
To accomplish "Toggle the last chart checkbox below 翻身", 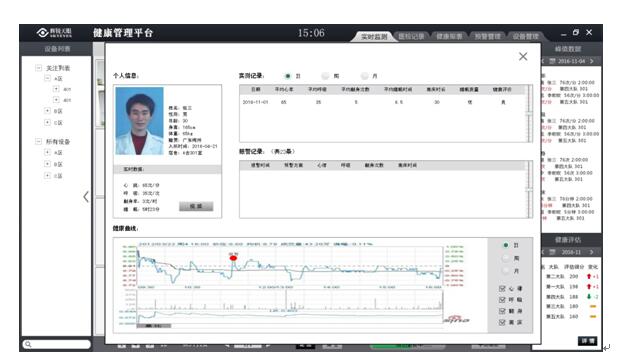I will pos(502,322).
